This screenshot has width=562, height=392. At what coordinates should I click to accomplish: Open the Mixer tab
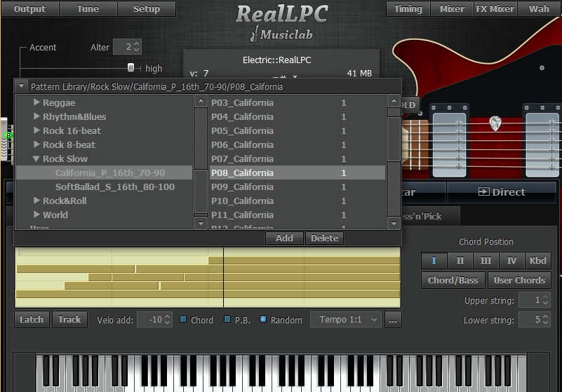[451, 9]
